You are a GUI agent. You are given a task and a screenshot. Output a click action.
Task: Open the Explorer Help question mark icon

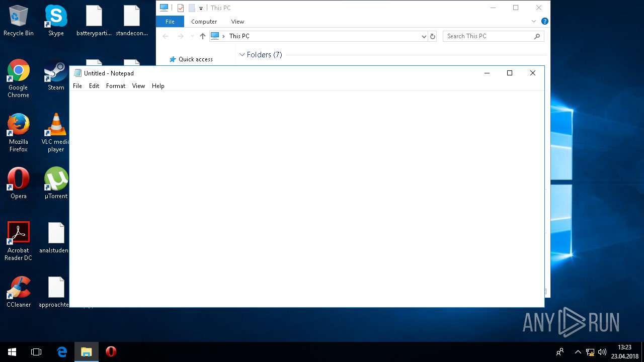(x=544, y=22)
